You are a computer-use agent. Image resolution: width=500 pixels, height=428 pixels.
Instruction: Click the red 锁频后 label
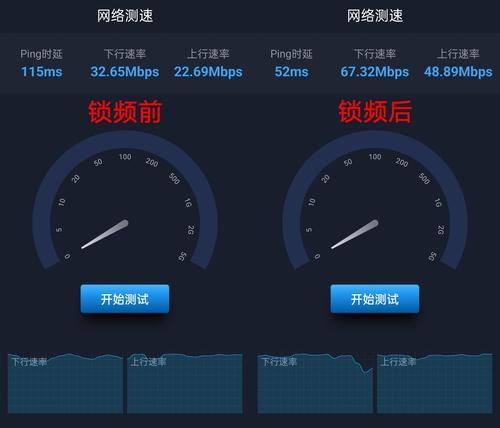coord(375,112)
